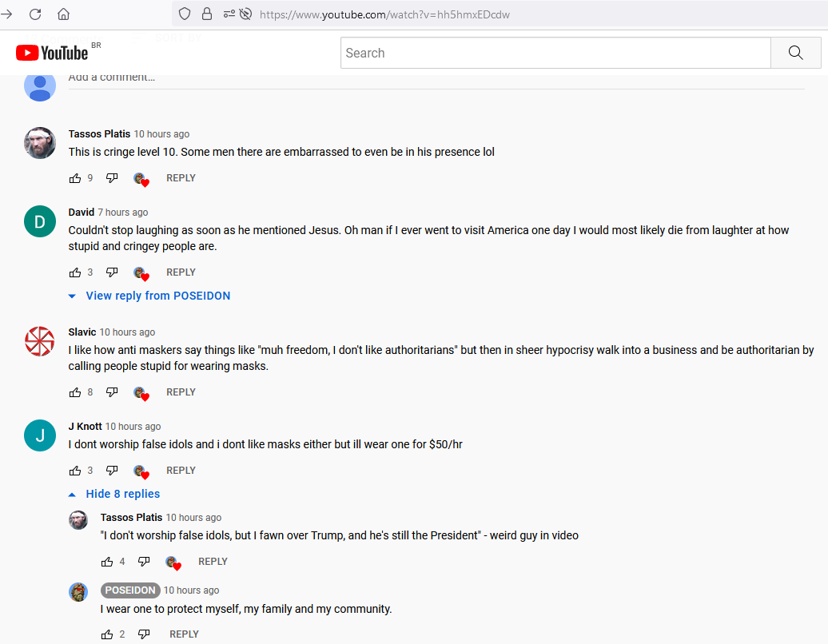Like Slavic's comment about anti maskers
Screen dimensions: 828x644
coord(75,392)
